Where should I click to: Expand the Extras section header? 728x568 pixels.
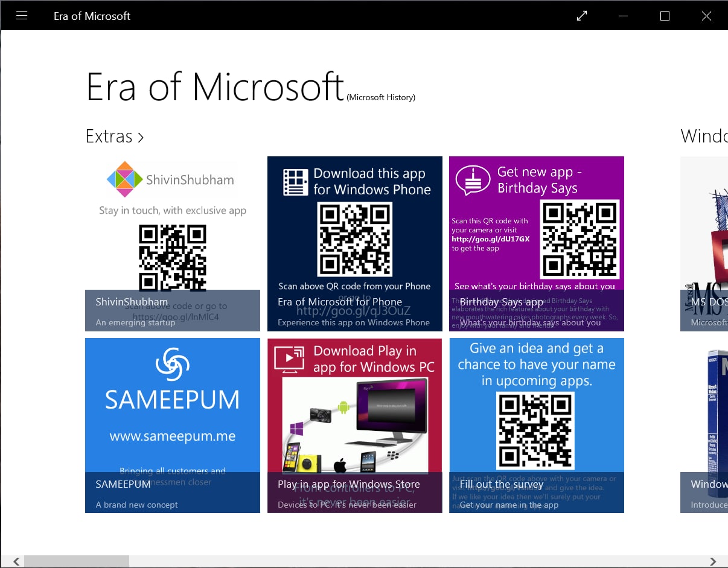tap(115, 136)
